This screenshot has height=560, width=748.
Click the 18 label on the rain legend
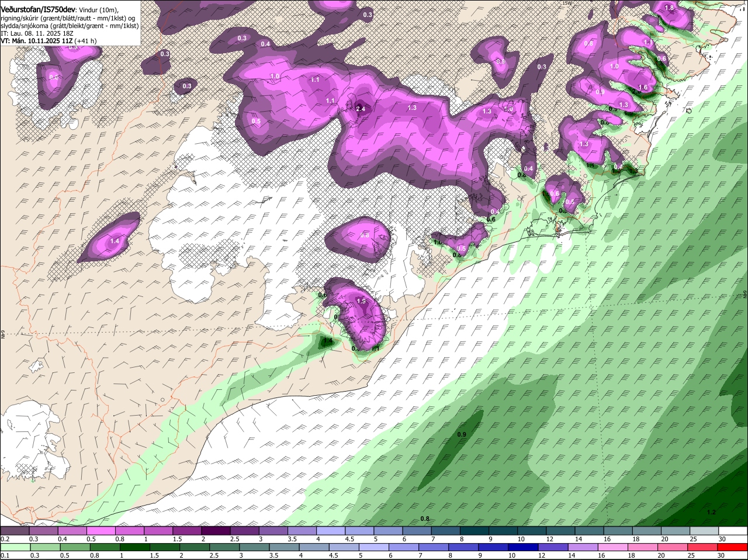631,555
